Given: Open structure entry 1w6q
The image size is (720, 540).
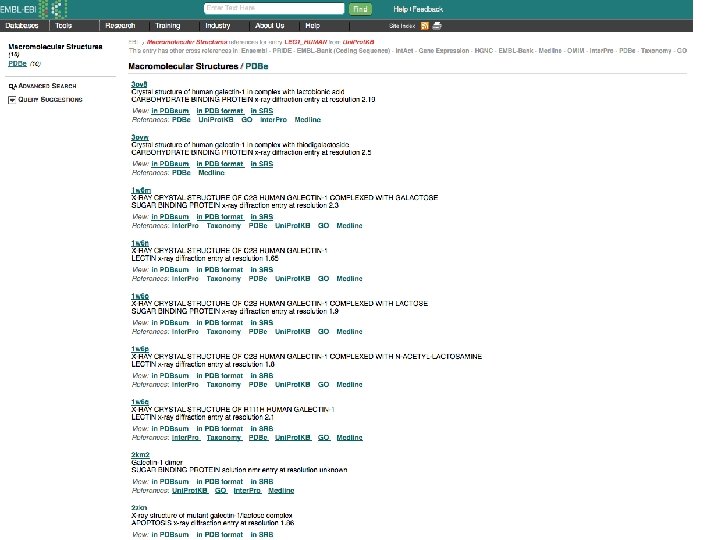Looking at the screenshot, I should 140,402.
